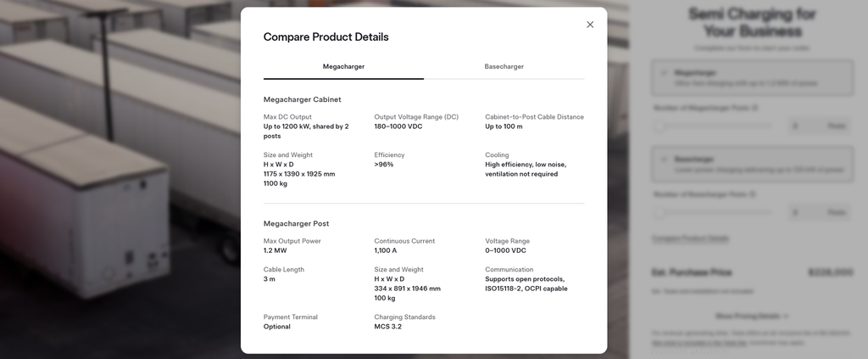Expand Show Pricing Details in background
This screenshot has width=868, height=359.
752,317
